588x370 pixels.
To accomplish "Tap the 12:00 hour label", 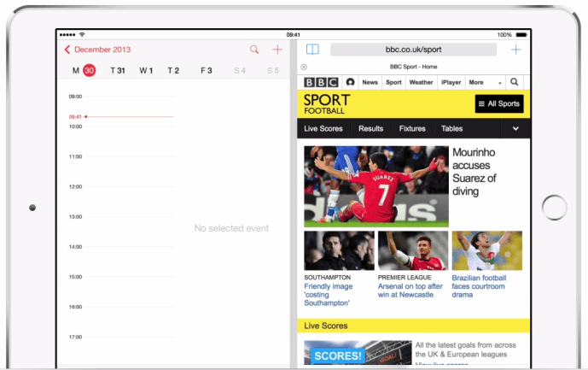I will [x=75, y=186].
